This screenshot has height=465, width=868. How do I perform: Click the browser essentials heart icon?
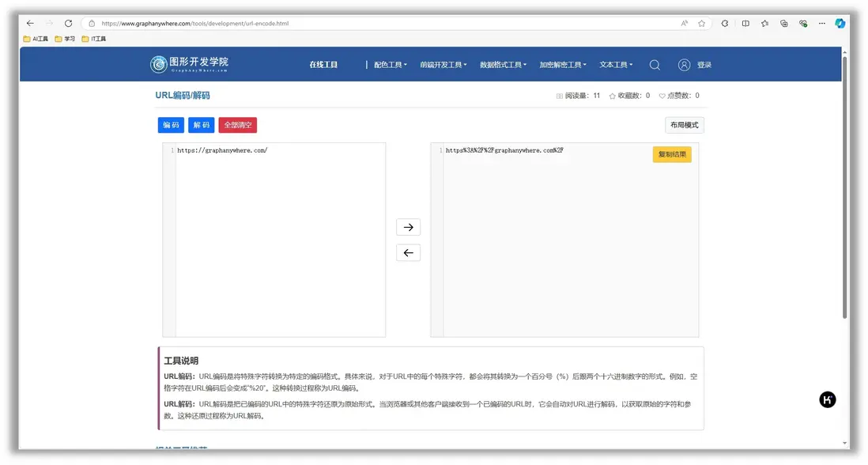pyautogui.click(x=803, y=23)
